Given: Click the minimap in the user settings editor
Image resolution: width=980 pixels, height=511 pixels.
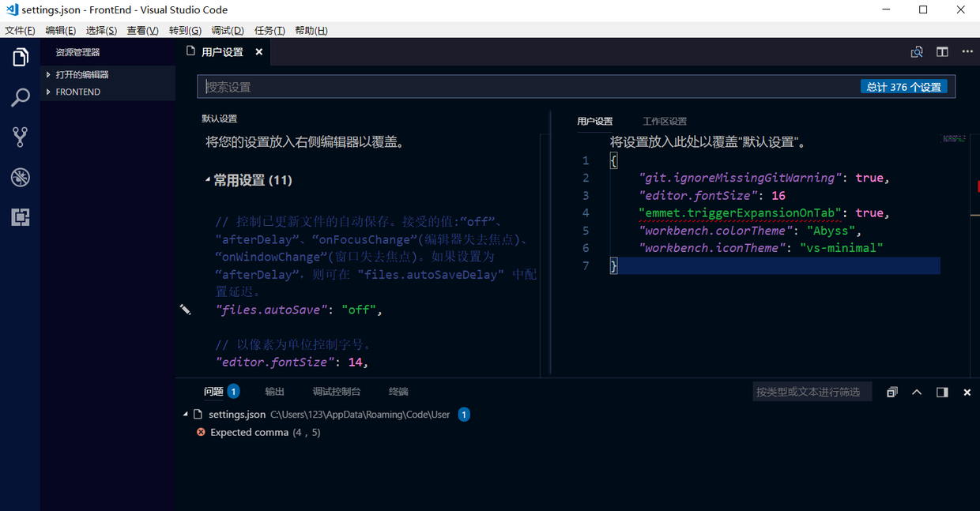Looking at the screenshot, I should point(955,138).
